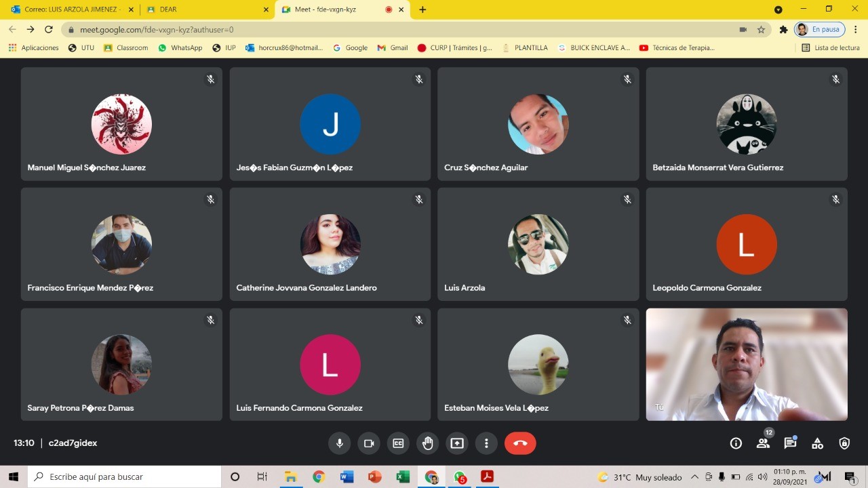This screenshot has width=868, height=488.
Task: Open the Classroom bookmark
Action: pyautogui.click(x=126, y=48)
